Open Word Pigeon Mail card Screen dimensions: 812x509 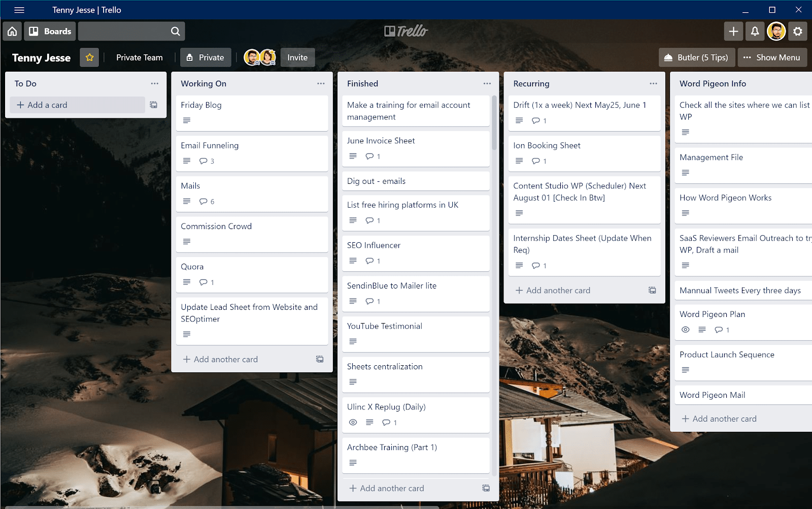click(743, 395)
